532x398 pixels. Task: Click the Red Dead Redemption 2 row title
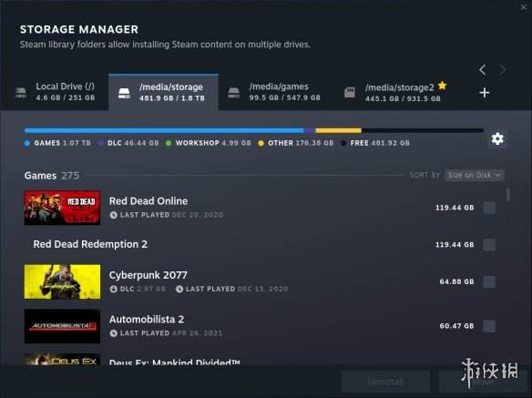tap(90, 244)
